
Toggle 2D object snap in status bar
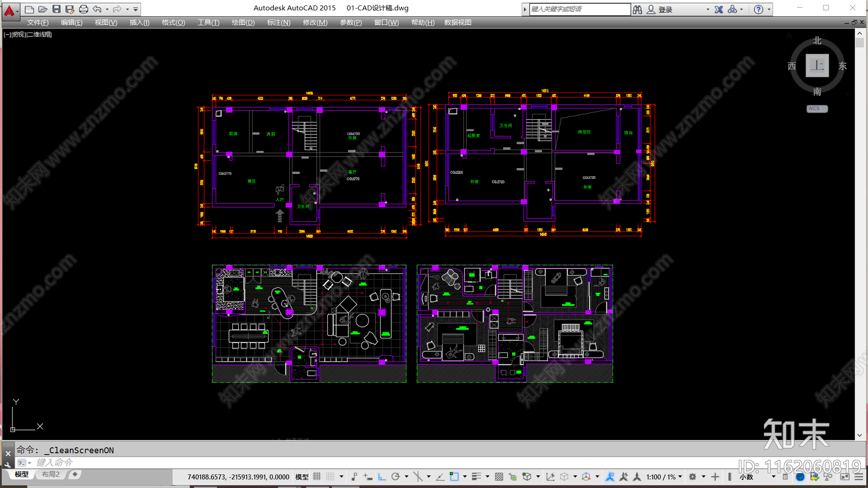[454, 477]
